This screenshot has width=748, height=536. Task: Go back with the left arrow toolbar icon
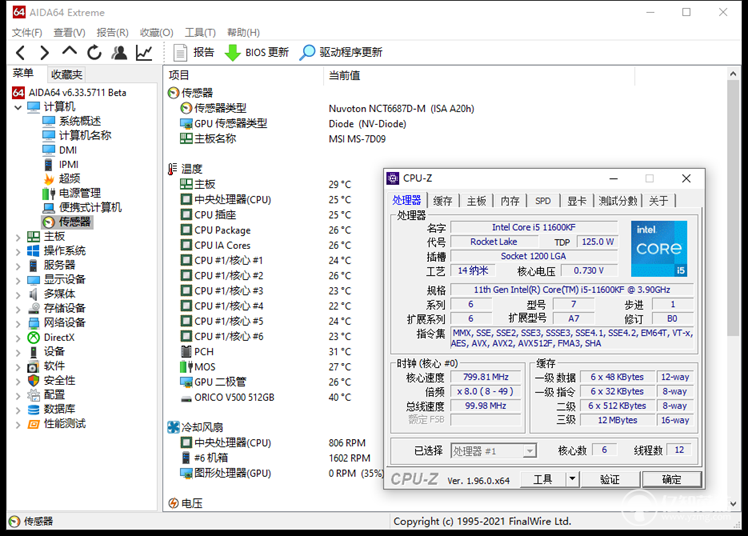coord(21,52)
